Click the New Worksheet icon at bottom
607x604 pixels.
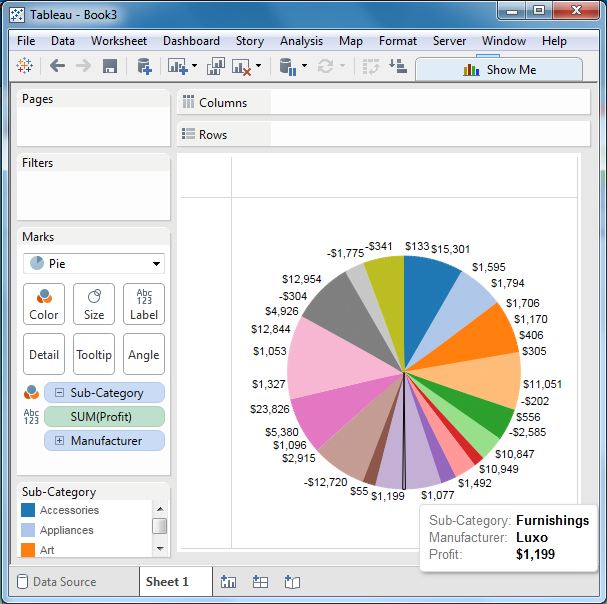tap(228, 581)
